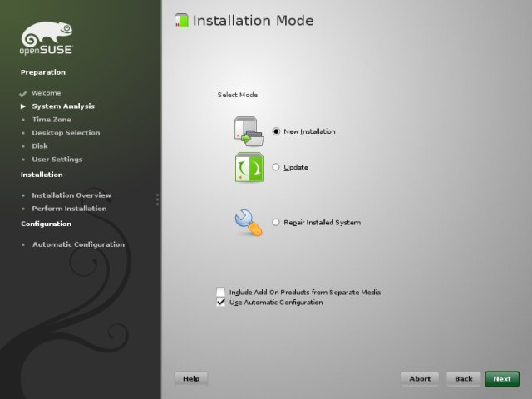This screenshot has height=399, width=532.
Task: Click the Installation Mode title text
Action: pos(253,20)
